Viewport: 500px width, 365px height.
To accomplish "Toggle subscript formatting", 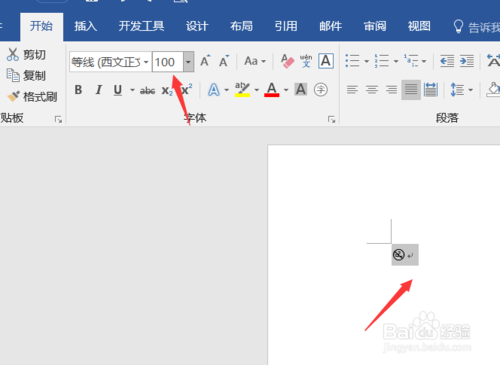I will [x=167, y=90].
